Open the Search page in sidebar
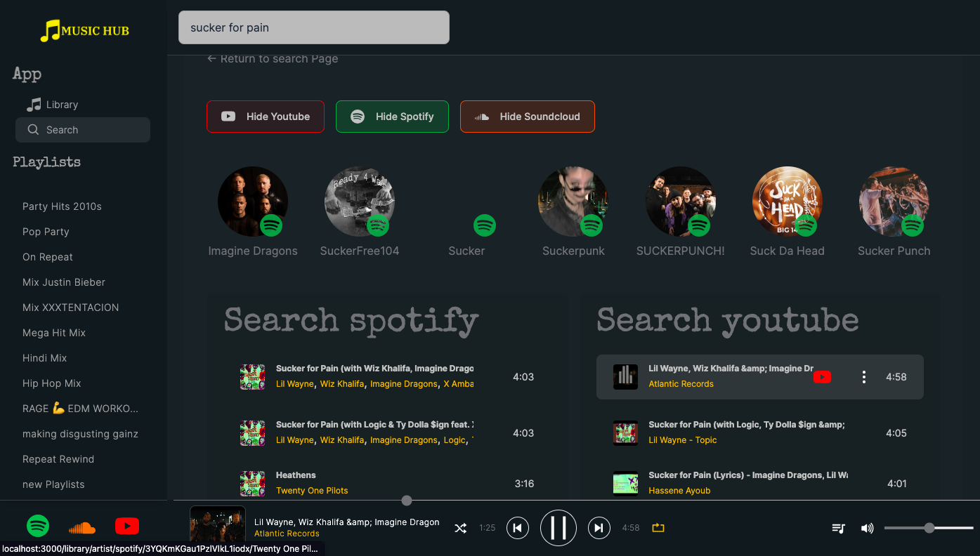 click(83, 130)
